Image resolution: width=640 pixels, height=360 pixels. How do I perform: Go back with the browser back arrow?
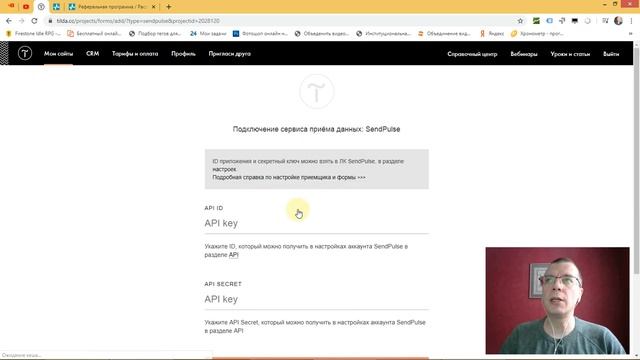9,21
